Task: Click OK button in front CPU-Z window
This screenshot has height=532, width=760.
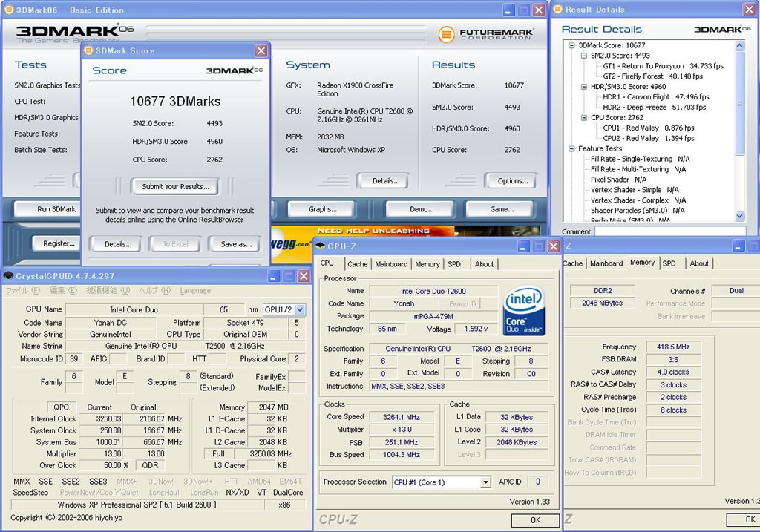Action: 535,520
